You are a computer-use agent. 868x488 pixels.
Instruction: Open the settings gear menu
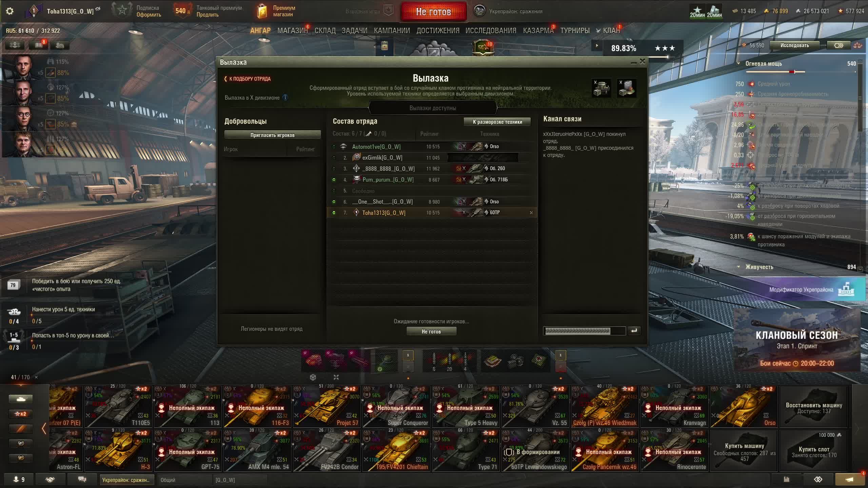10,11
